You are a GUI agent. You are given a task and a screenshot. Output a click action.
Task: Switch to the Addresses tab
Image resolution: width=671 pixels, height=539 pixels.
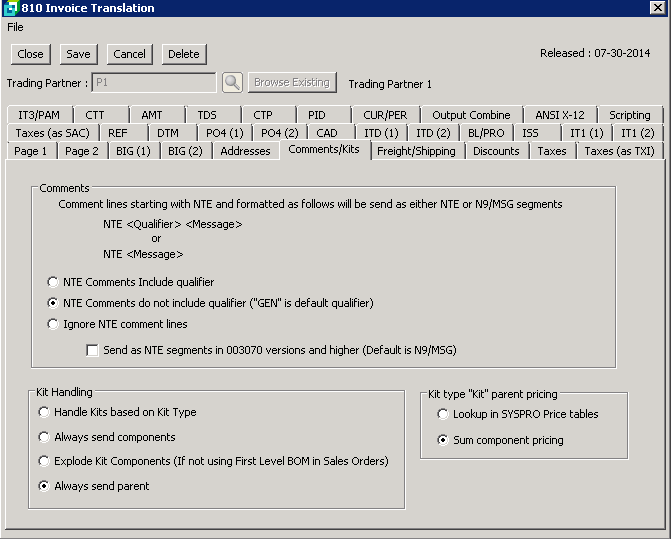(245, 151)
